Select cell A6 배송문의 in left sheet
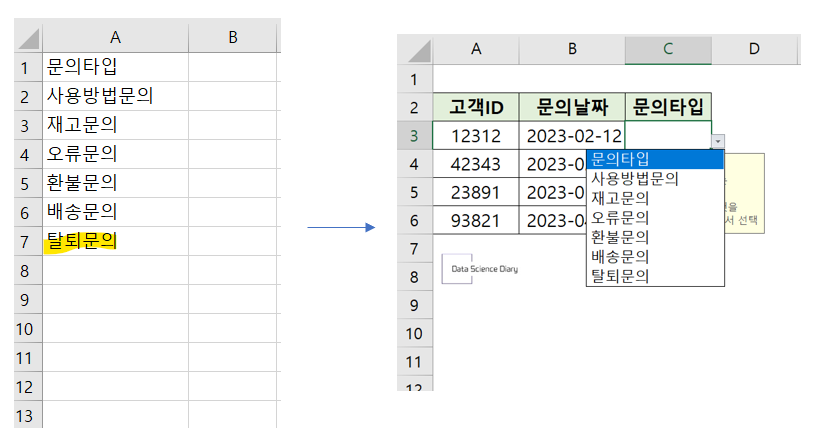 tap(116, 212)
